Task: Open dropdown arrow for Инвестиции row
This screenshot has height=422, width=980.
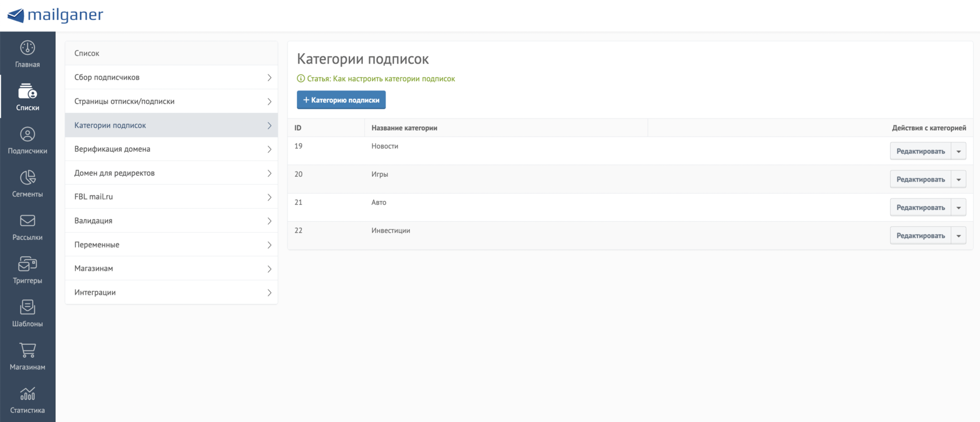Action: [958, 235]
